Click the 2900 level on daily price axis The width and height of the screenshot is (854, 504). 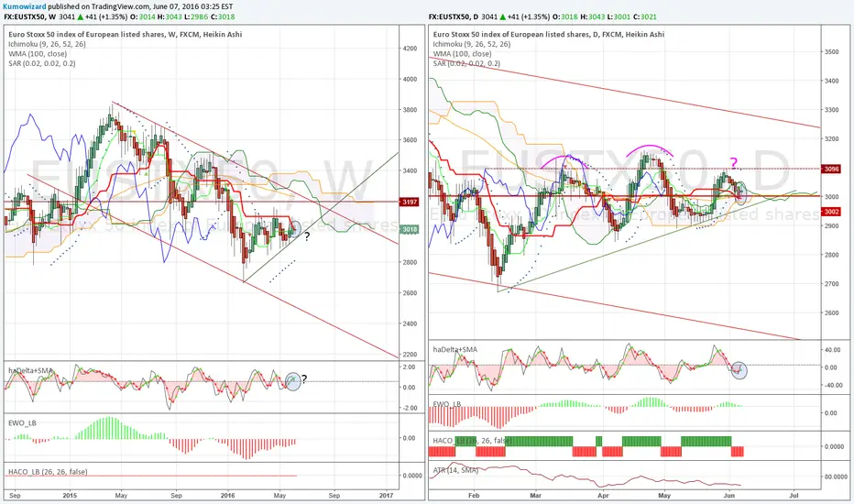click(831, 225)
